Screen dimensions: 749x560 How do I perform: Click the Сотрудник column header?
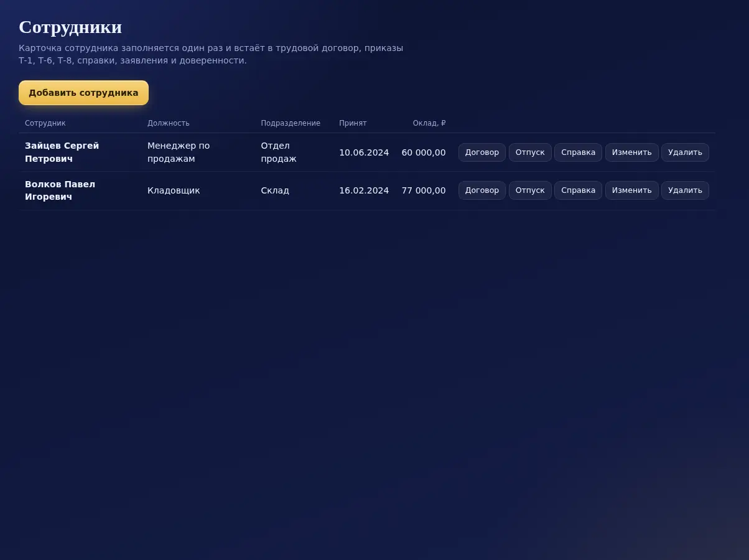(45, 123)
